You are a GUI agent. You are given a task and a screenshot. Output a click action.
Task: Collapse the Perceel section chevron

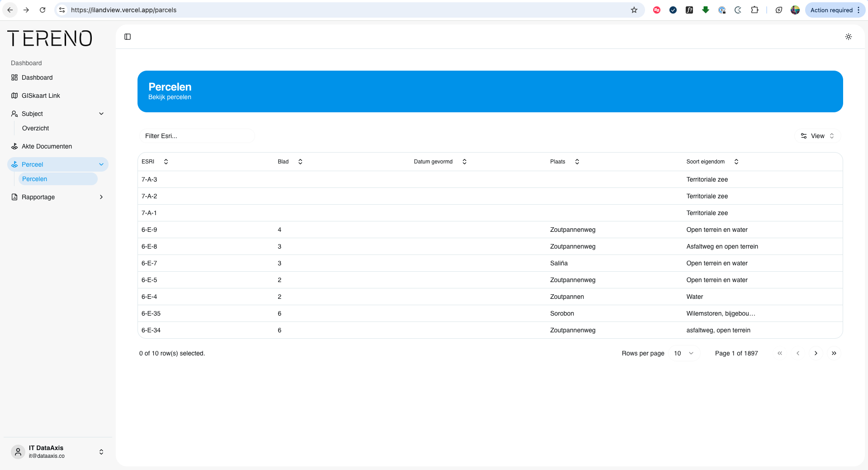[101, 164]
